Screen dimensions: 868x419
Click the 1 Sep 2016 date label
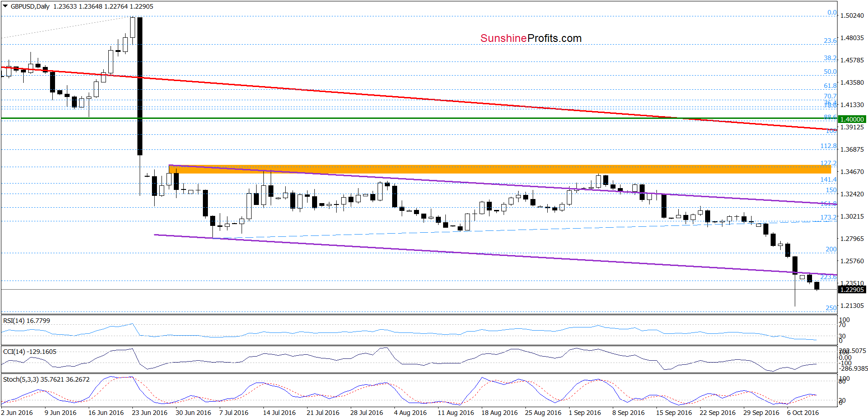585,413
